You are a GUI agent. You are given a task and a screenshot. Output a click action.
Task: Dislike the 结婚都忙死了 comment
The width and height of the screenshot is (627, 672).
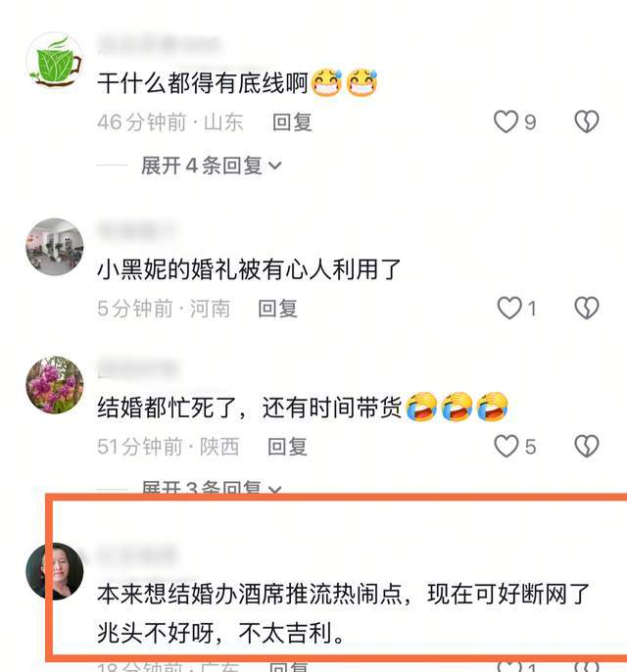click(586, 446)
